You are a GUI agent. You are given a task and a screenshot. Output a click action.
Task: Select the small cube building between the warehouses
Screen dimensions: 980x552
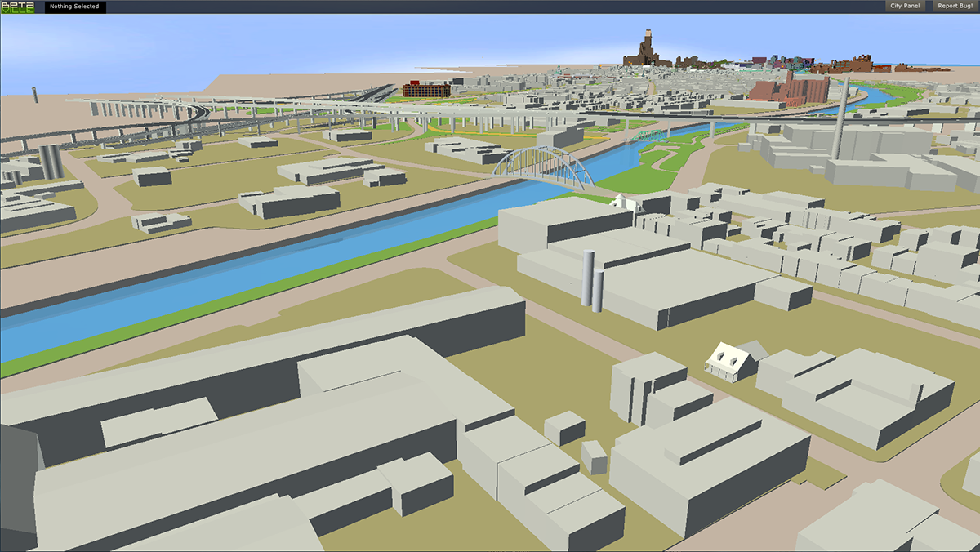564,428
